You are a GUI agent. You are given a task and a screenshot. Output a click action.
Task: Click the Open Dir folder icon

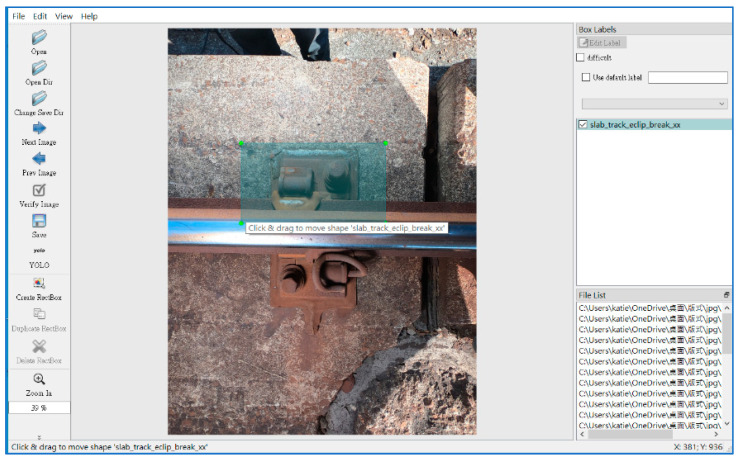point(39,67)
